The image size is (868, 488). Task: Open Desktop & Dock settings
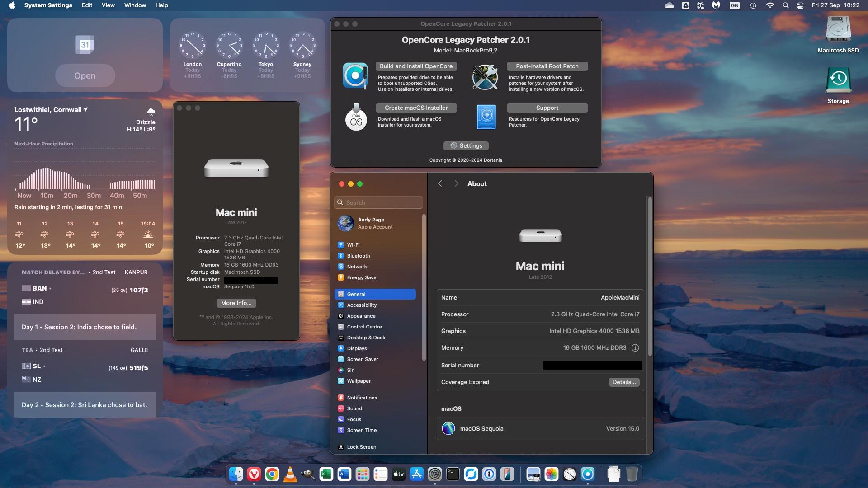[x=375, y=338]
